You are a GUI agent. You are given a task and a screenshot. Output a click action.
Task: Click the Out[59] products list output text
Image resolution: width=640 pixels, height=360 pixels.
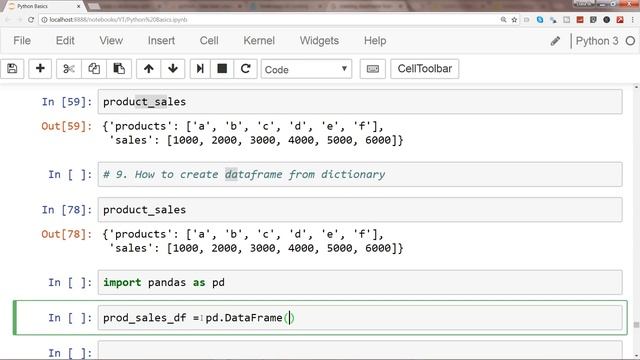(243, 126)
